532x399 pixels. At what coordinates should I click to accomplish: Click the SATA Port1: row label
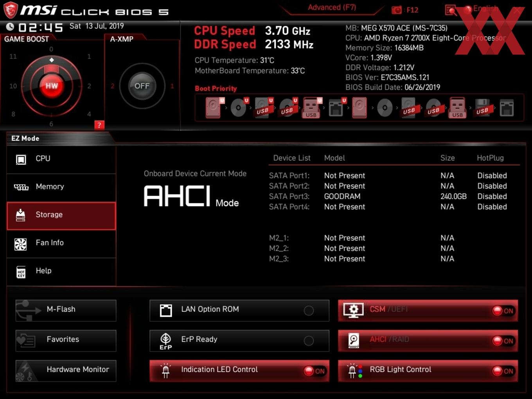(x=289, y=176)
